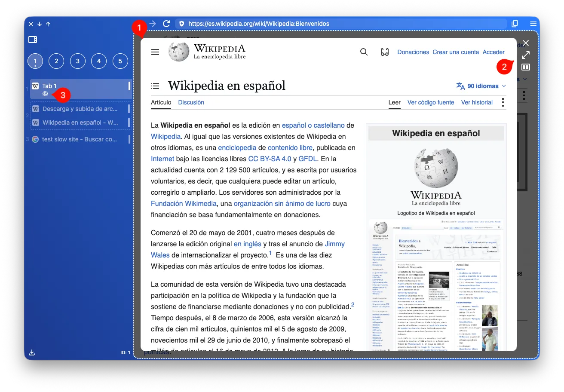Click the eye glance icon under Tab 1
The width and height of the screenshot is (564, 392).
click(45, 94)
